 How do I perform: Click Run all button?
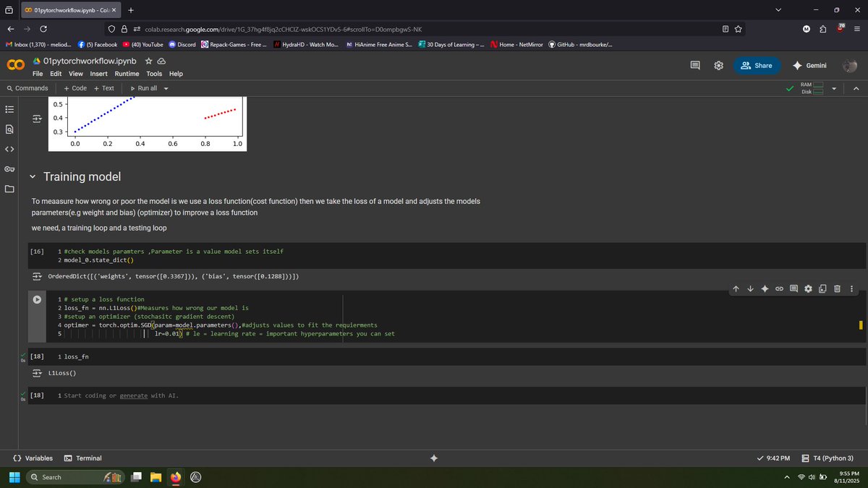pyautogui.click(x=143, y=88)
